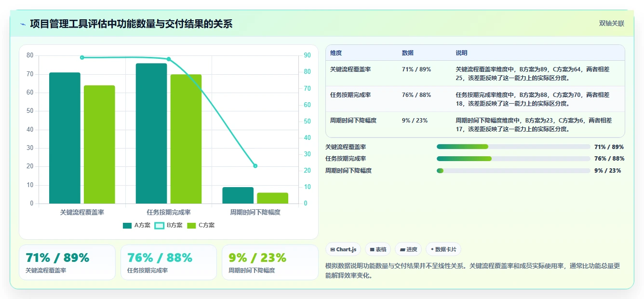The image size is (644, 299).
Task: Click B方案 line point at 周期时间下降幅度
Action: click(255, 166)
